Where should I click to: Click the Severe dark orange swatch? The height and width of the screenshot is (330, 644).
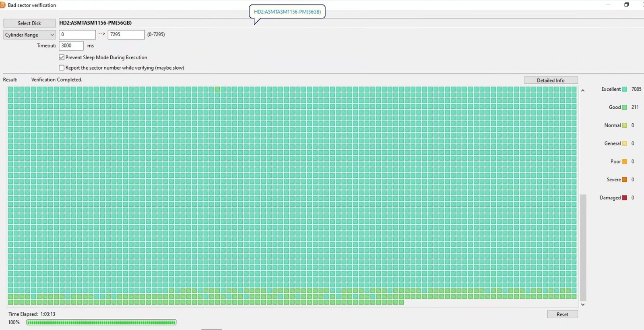(x=624, y=180)
